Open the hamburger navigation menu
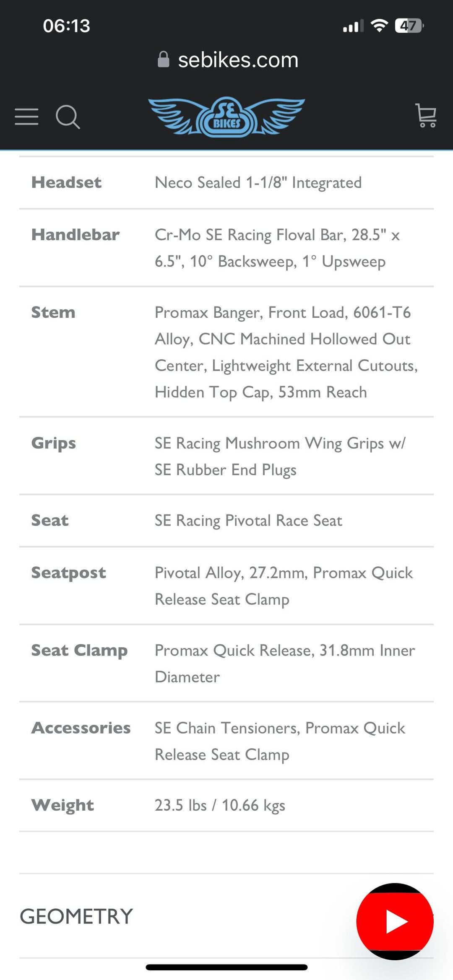The width and height of the screenshot is (453, 980). (x=26, y=117)
